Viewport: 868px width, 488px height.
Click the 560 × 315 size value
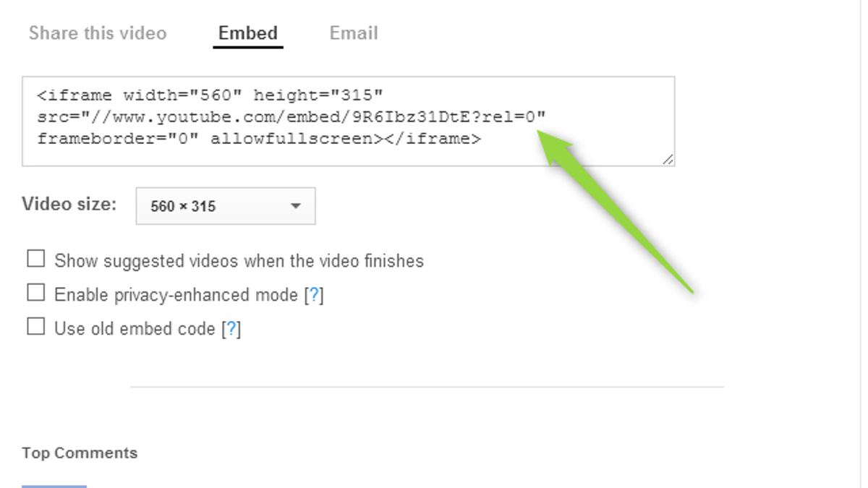(183, 207)
